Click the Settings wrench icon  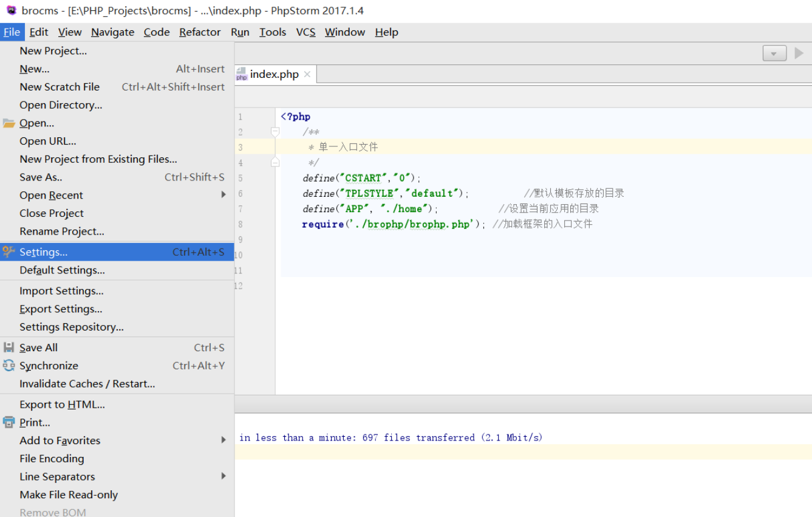[x=9, y=252]
